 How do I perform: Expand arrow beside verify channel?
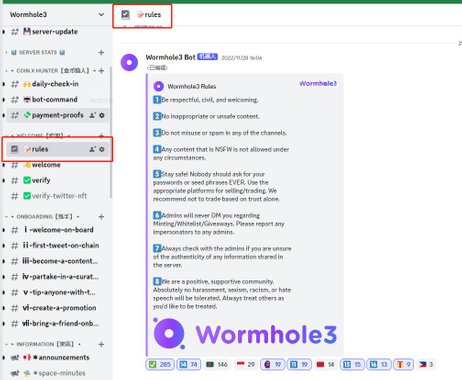coord(4,180)
